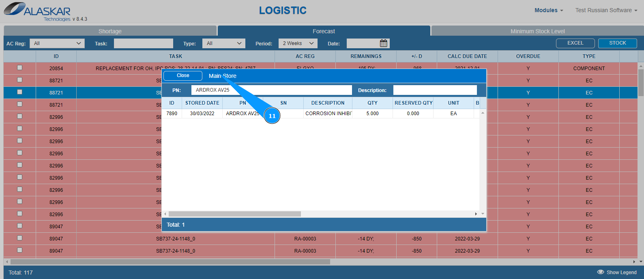Switch to the Shortage tab
644x279 pixels.
(110, 31)
